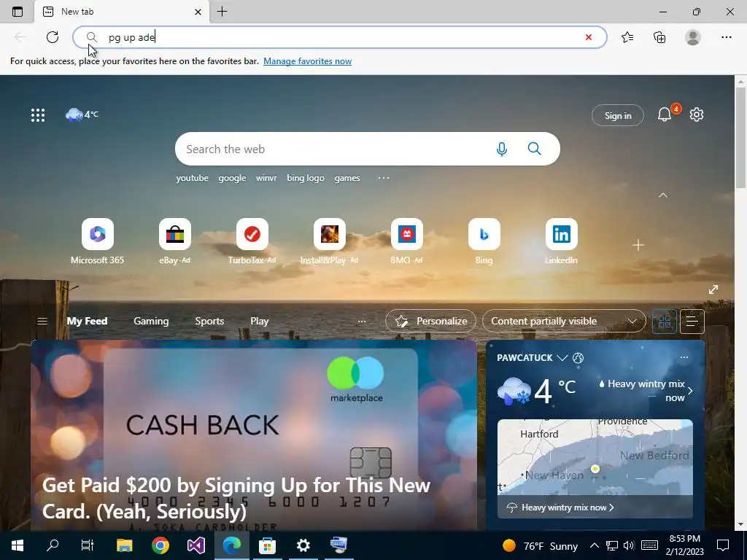Viewport: 747px width, 560px height.
Task: Open the Cash Back card article
Action: pyautogui.click(x=253, y=435)
